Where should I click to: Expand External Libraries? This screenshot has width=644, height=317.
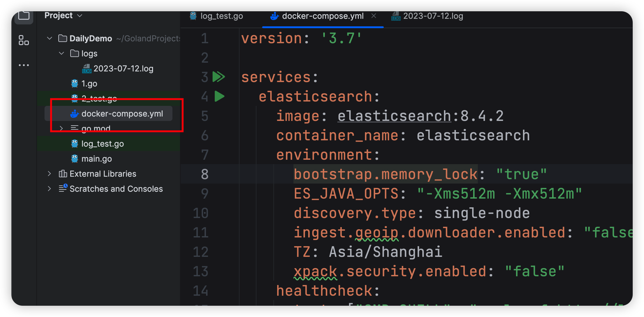[49, 174]
